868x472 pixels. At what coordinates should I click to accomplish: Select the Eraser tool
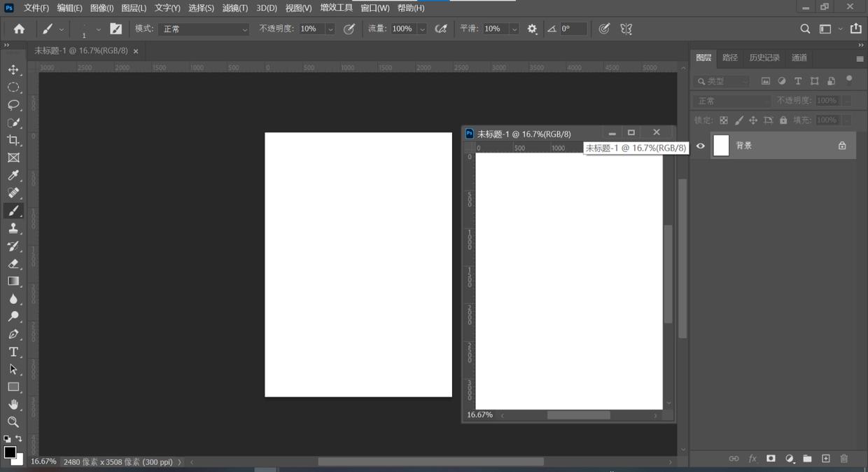13,264
